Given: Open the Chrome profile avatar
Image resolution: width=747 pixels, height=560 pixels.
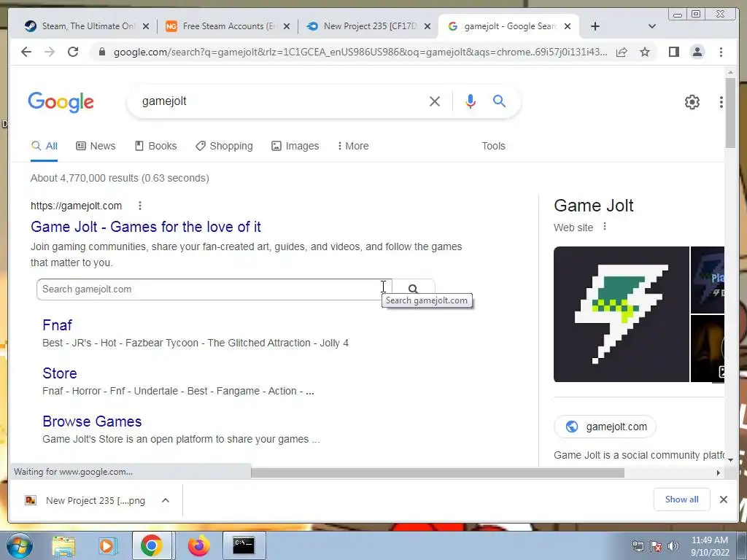Looking at the screenshot, I should pyautogui.click(x=697, y=52).
